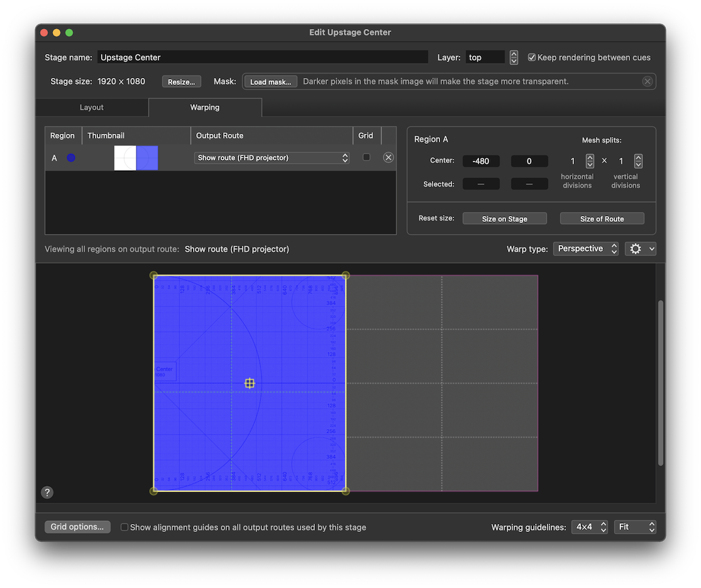Switch to the Layout tab
This screenshot has height=588, width=701.
pos(92,107)
